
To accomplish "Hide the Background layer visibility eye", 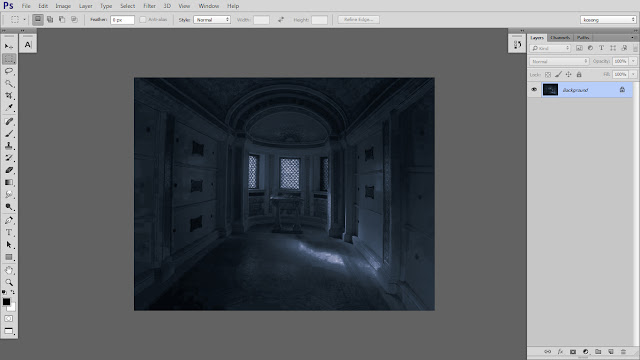I will coord(534,89).
